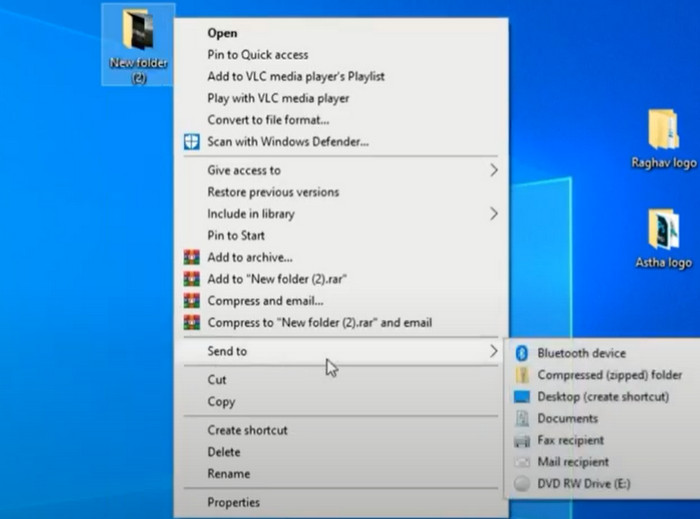Click the DVD RW Drive disc icon

pyautogui.click(x=521, y=483)
